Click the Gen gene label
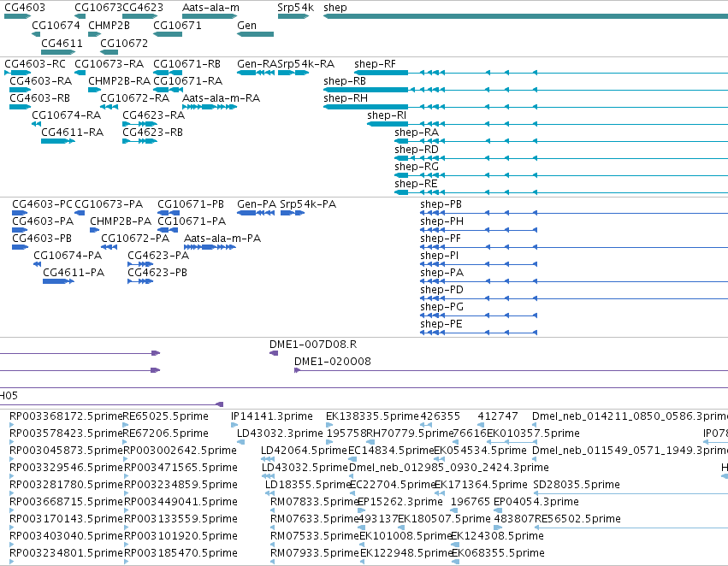Screen dimensions: 728x566 tap(246, 26)
